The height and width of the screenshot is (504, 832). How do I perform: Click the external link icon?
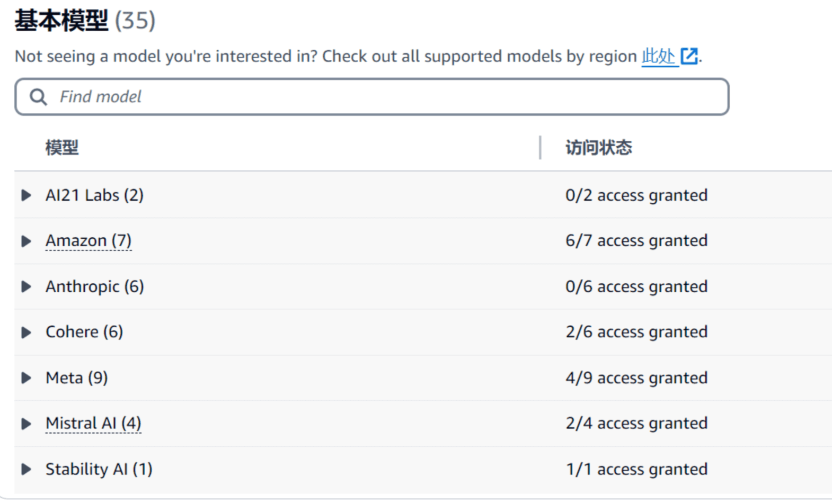(x=689, y=56)
